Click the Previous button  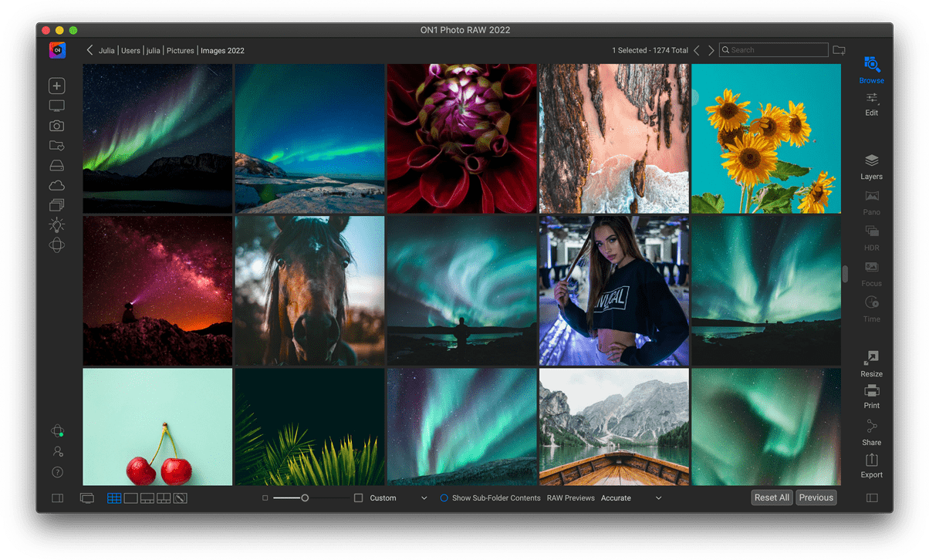(816, 498)
